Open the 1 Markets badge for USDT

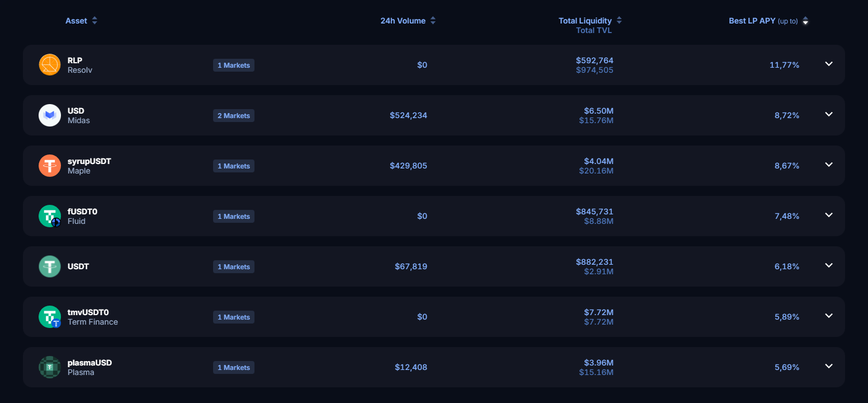point(234,267)
